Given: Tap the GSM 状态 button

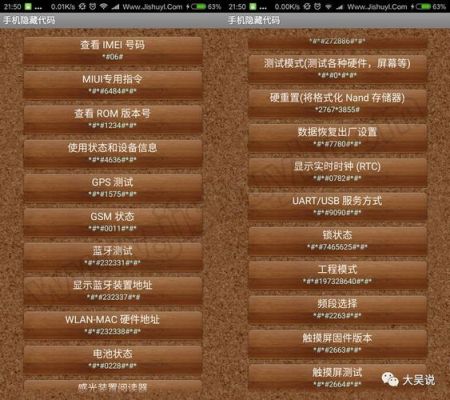Looking at the screenshot, I should click(113, 222).
